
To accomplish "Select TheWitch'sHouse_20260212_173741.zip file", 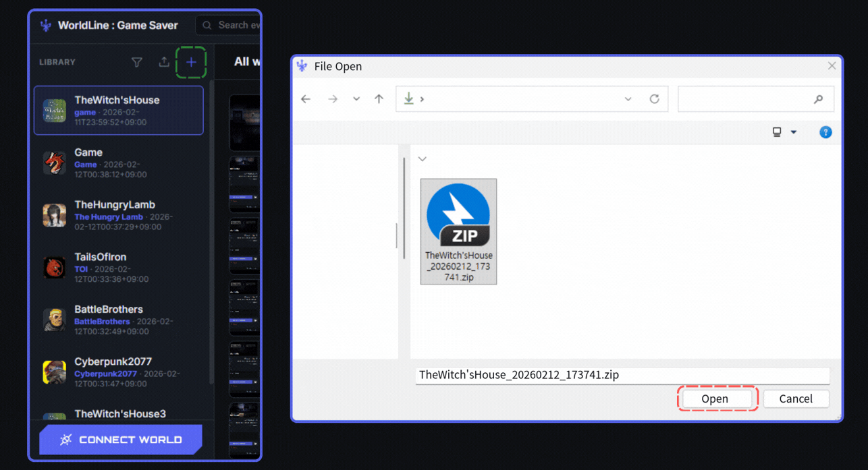I will 458,231.
